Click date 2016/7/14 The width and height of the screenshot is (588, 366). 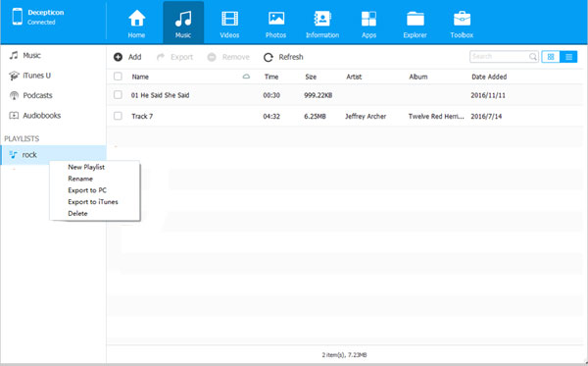coord(486,117)
